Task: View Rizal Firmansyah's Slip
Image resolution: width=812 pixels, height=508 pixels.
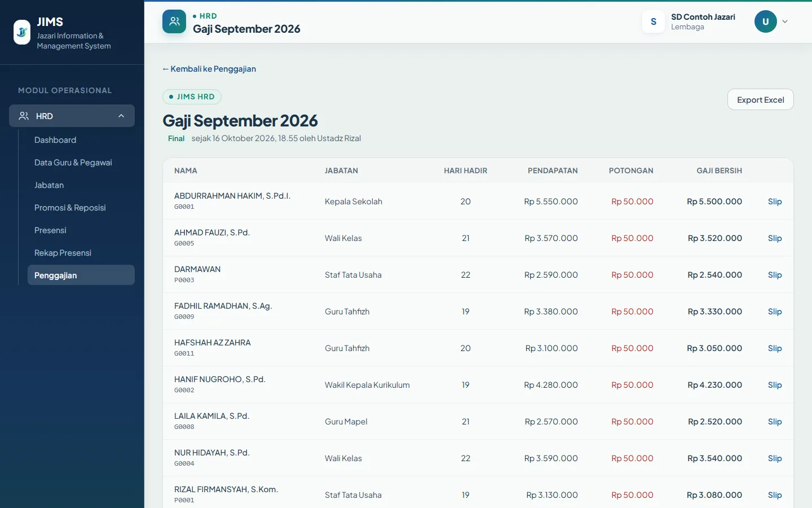Action: click(775, 495)
